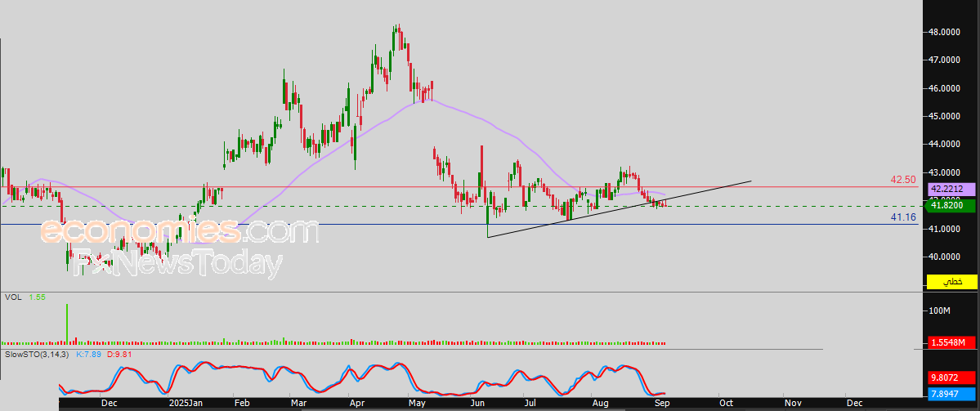Click the 41.16 support level label
The height and width of the screenshot is (411, 980).
904,217
